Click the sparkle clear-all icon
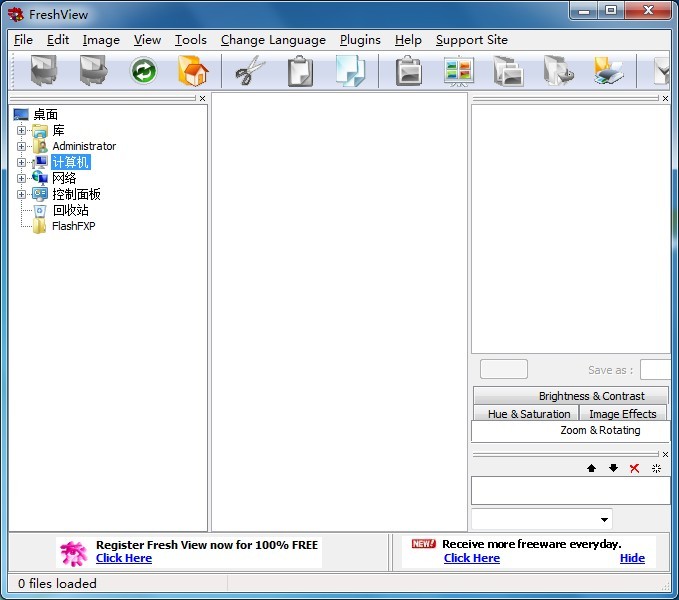Screen dimensions: 679x600 (x=656, y=468)
